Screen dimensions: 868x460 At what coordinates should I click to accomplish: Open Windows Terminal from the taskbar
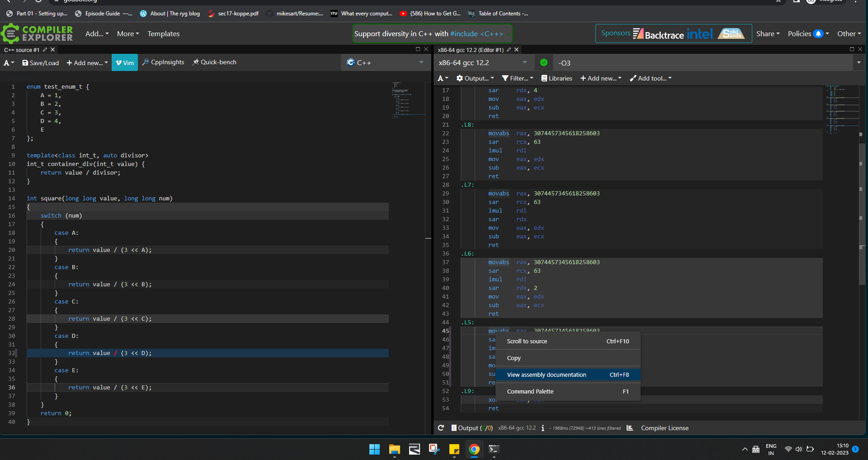pos(494,449)
